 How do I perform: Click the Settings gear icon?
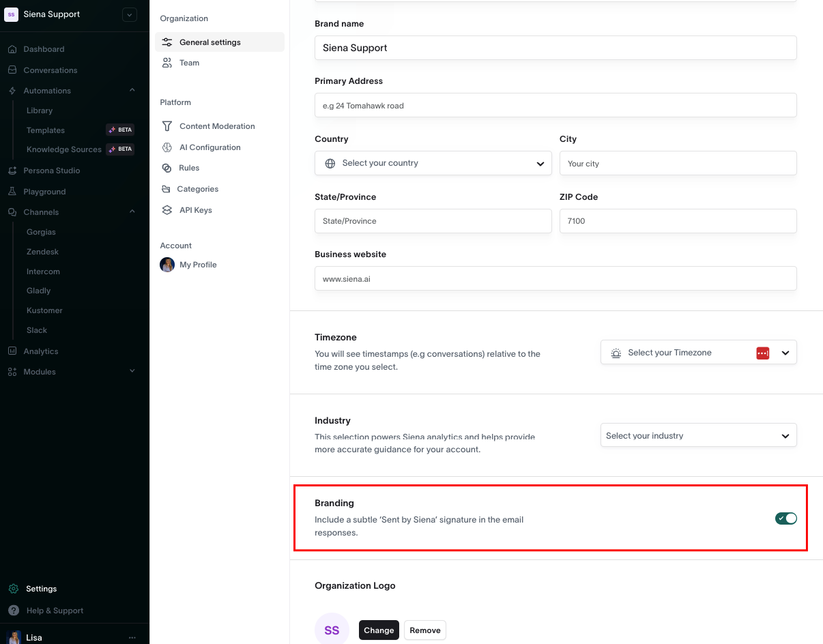click(x=13, y=589)
